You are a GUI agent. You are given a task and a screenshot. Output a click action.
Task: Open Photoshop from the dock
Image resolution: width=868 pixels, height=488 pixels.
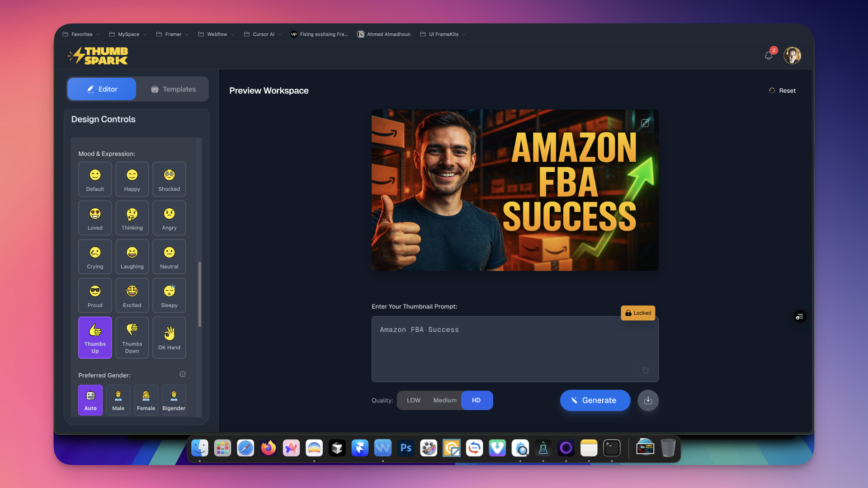(x=406, y=448)
